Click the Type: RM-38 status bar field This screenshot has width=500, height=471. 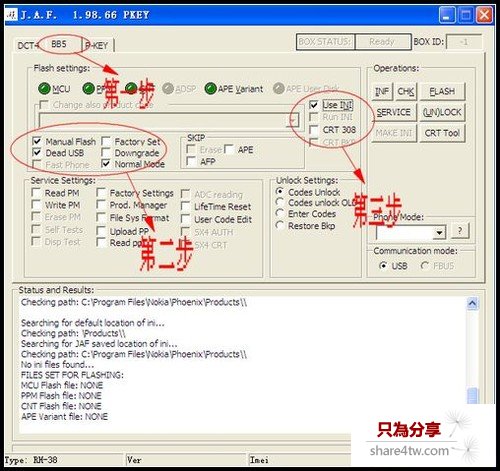click(x=64, y=460)
